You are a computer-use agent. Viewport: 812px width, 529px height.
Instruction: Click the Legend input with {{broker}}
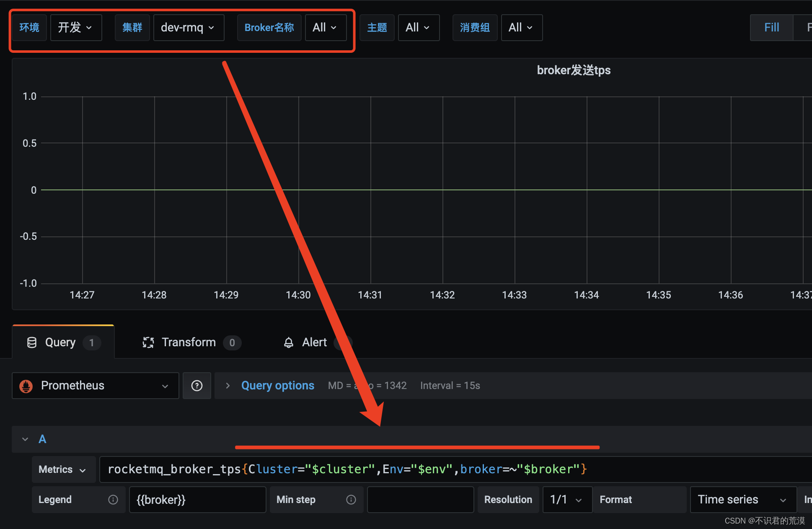197,500
